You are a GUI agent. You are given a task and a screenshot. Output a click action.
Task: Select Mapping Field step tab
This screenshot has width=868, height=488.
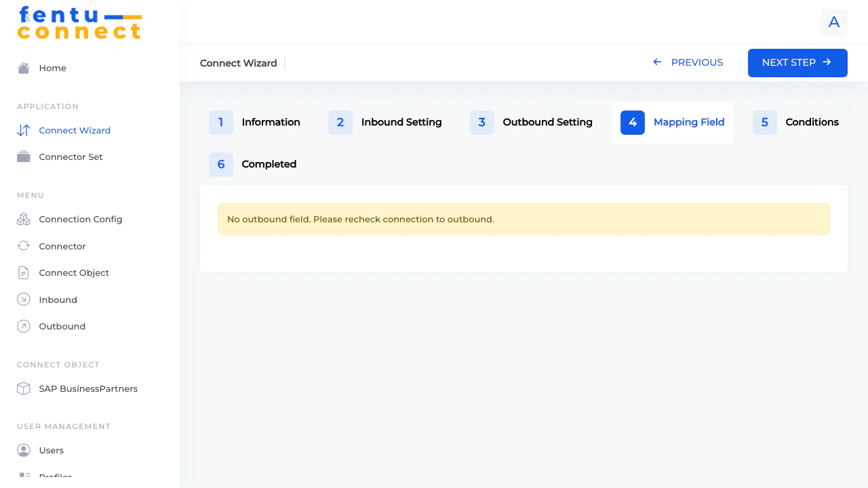(673, 123)
